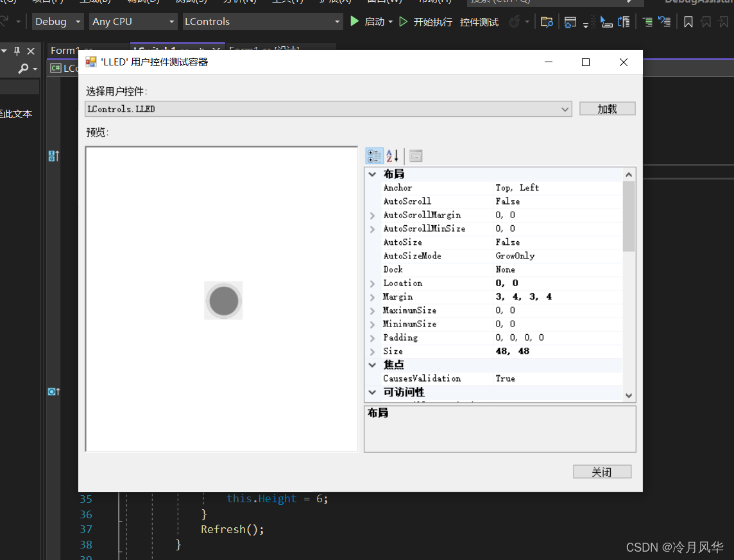734x560 pixels.
Task: Select the Dock property value None
Action: point(505,269)
